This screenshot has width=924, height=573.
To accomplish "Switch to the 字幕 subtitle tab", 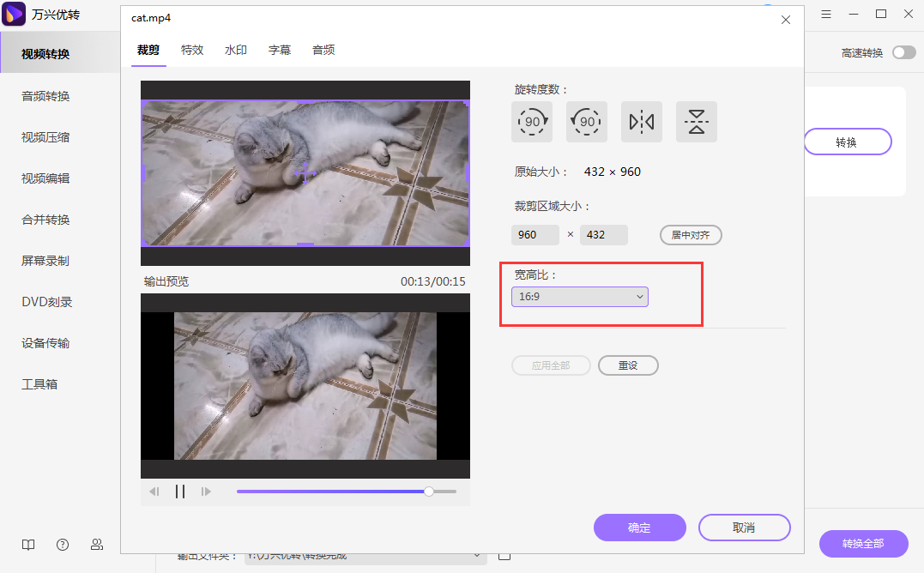I will (x=279, y=50).
